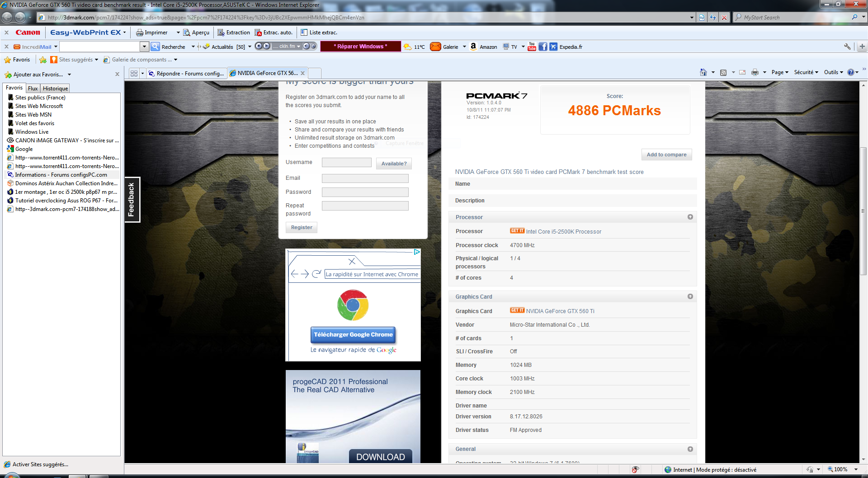Image resolution: width=868 pixels, height=478 pixels.
Task: Open the Facebook toolbar shortcut icon
Action: tap(543, 47)
